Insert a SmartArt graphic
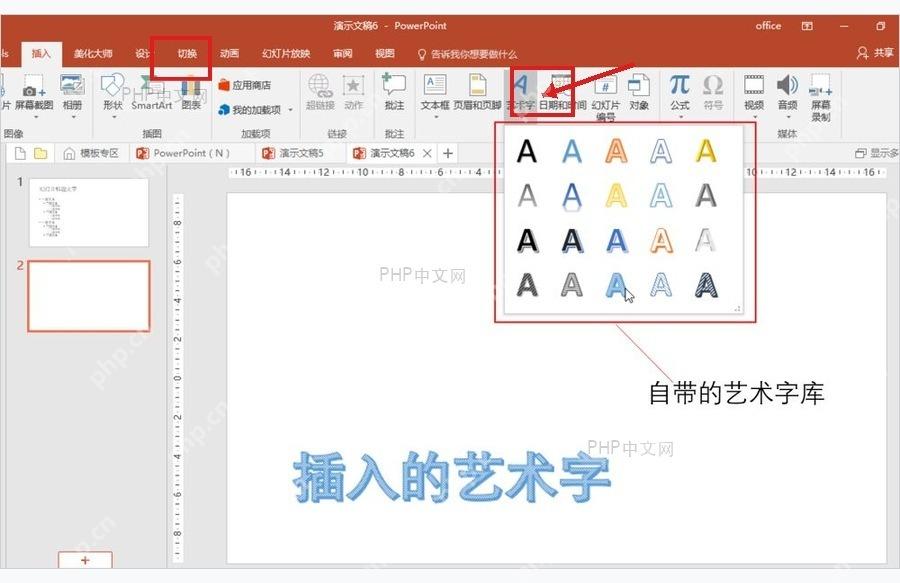Screen dimensions: 900x583 pos(152,92)
